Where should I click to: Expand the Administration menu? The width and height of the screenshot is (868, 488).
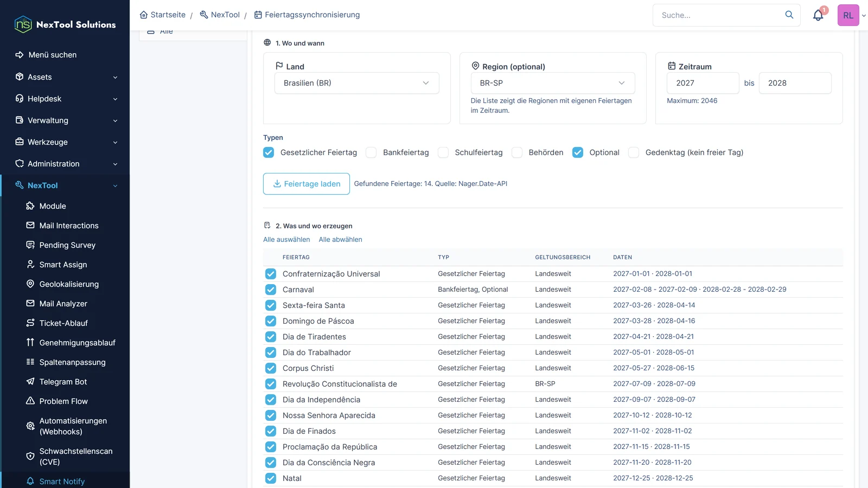65,164
